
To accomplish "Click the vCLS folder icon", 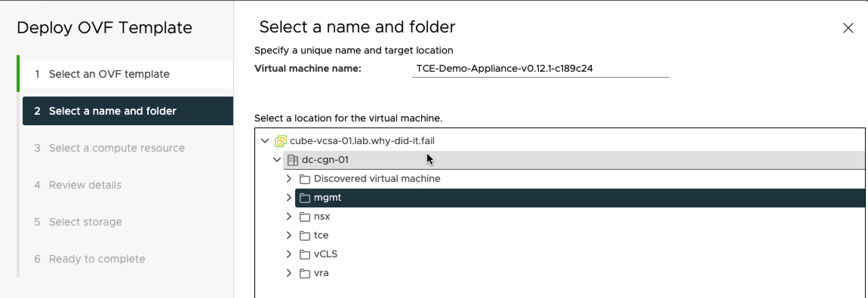I will 305,254.
